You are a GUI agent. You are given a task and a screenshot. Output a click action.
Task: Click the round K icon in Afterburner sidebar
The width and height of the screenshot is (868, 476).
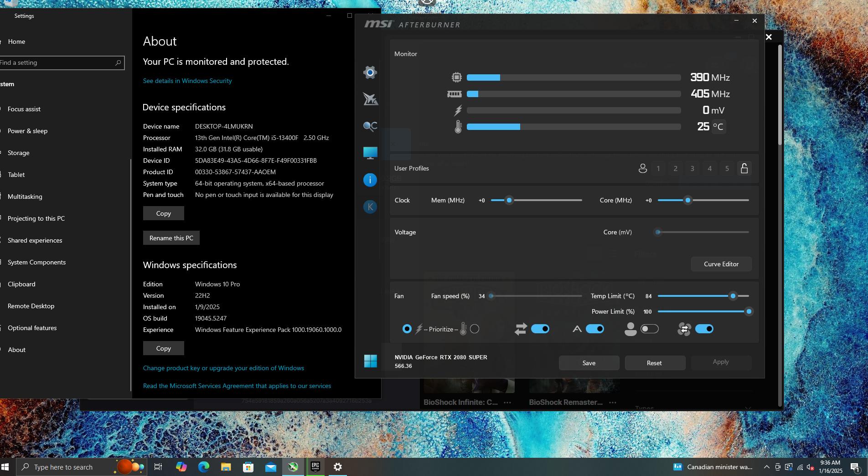370,207
